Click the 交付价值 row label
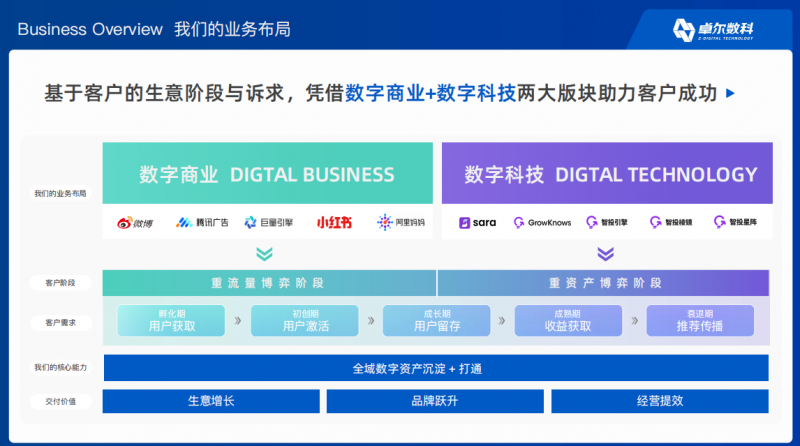800x446 pixels. tap(60, 402)
